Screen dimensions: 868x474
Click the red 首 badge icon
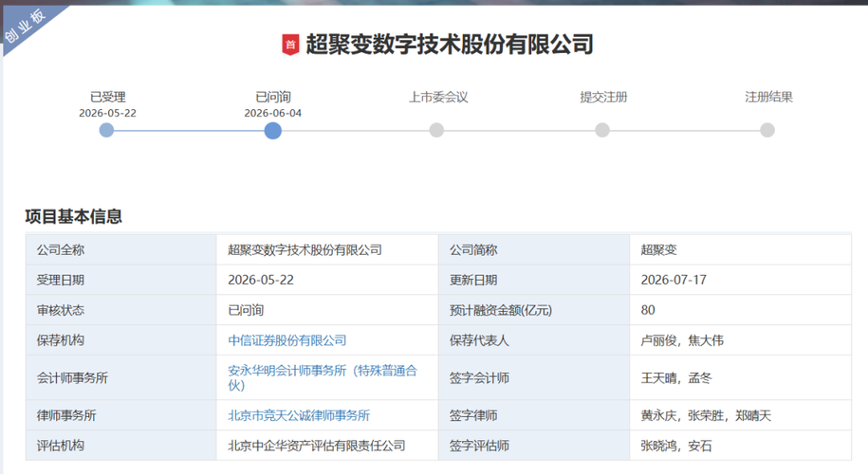[x=290, y=45]
